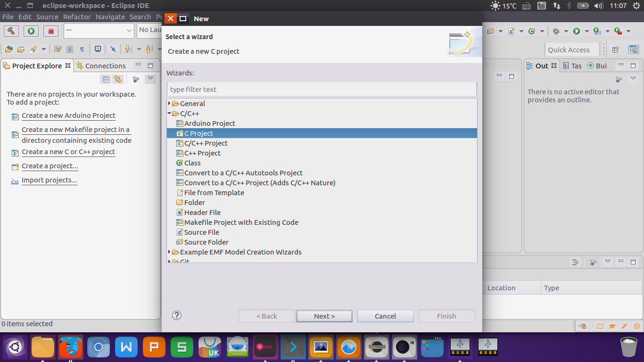Click the New C source file toolbar icon
This screenshot has width=644, height=362.
[512, 31]
